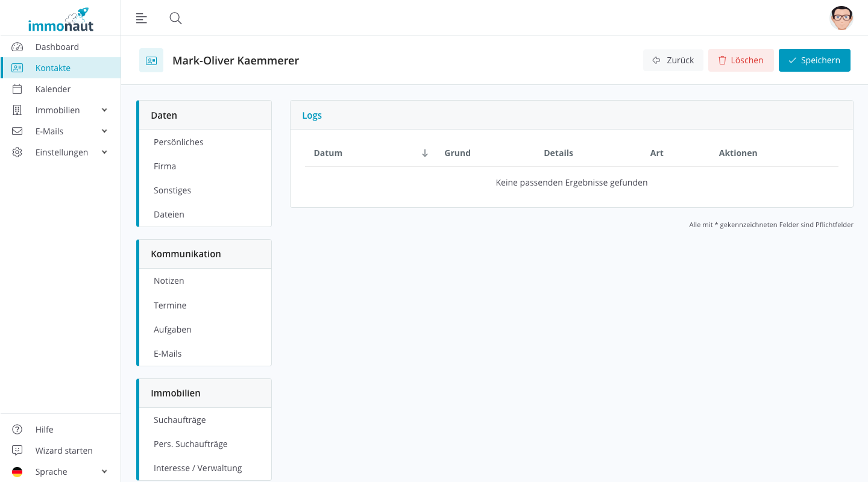Expand the Immobilien sidebar submenu chevron
This screenshot has width=868, height=482.
point(104,110)
